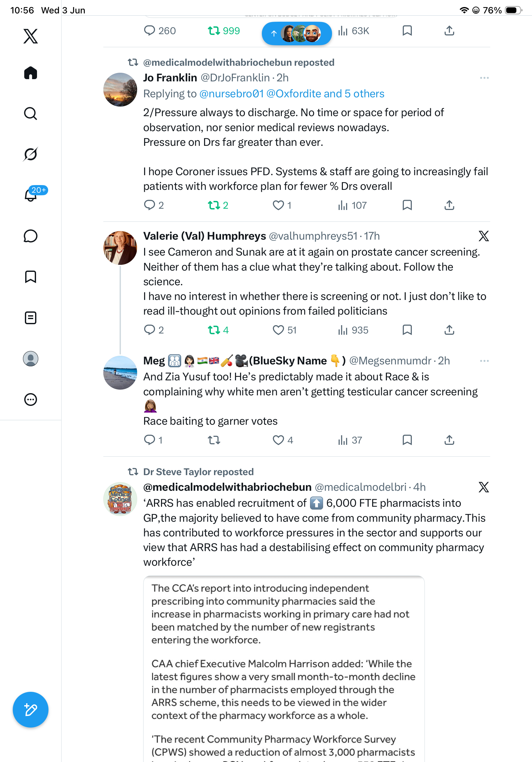This screenshot has width=532, height=762.
Task: Click the X logo at sidebar top
Action: [31, 36]
